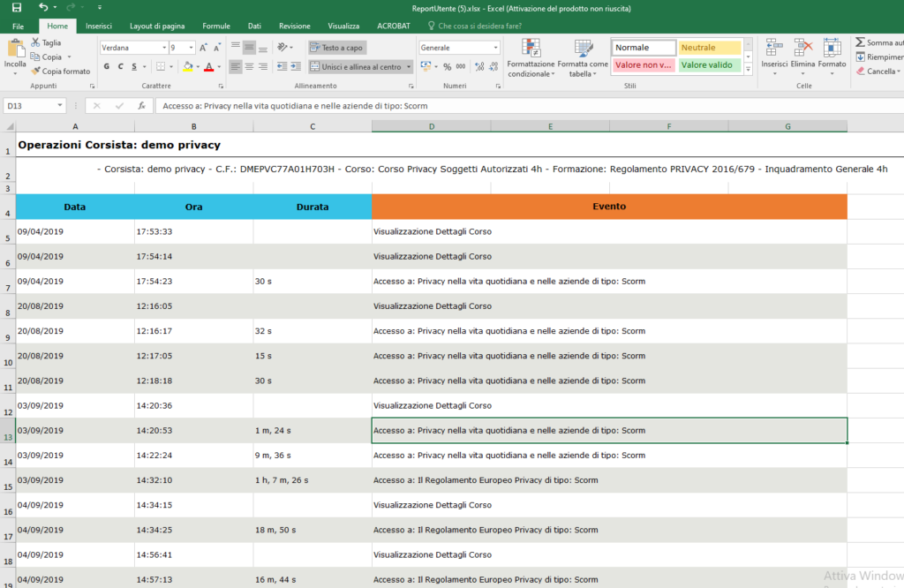Switch to the Inserisci ribbon tab
The width and height of the screenshot is (904, 588).
point(99,26)
